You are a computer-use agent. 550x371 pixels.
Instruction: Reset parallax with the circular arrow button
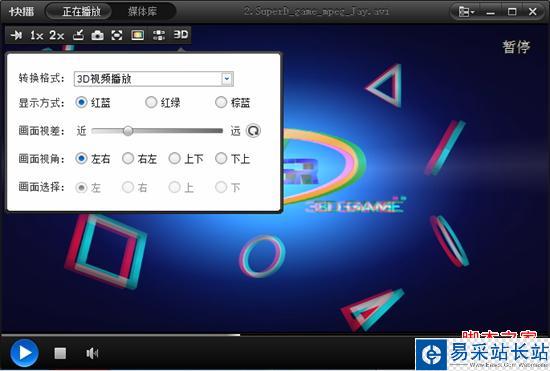(x=253, y=131)
